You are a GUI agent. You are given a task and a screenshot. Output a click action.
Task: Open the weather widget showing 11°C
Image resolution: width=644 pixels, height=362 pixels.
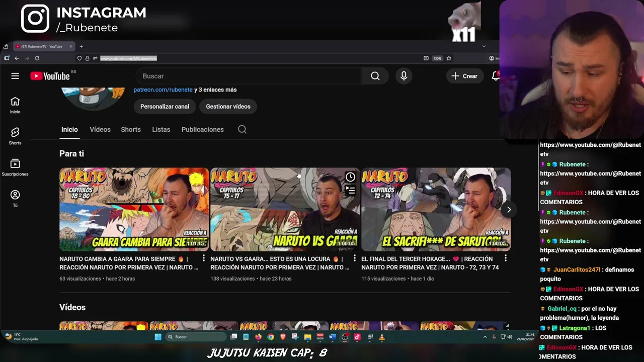pos(21,337)
